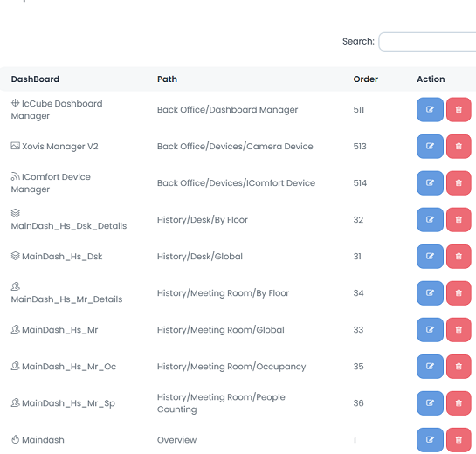Screen dimensions: 476x454
Task: Click the layers icon above MainDash_Hs_Dsk_Details
Action: click(x=15, y=213)
